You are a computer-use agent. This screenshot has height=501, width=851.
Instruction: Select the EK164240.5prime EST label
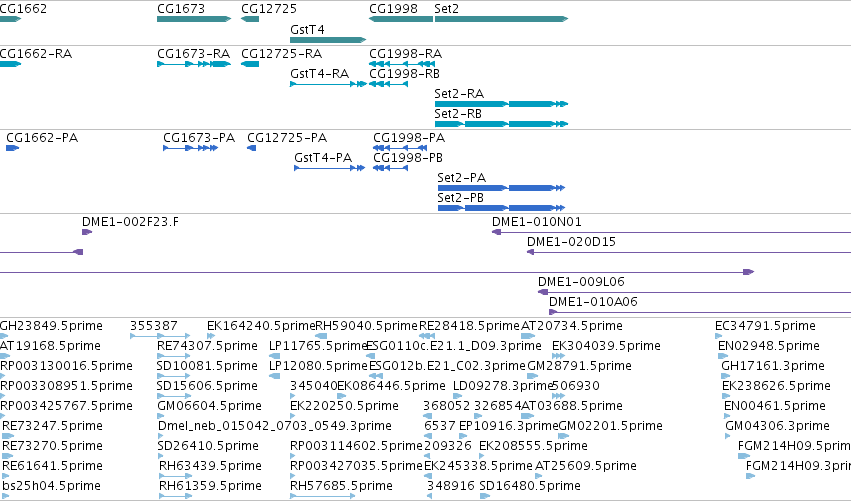(261, 326)
